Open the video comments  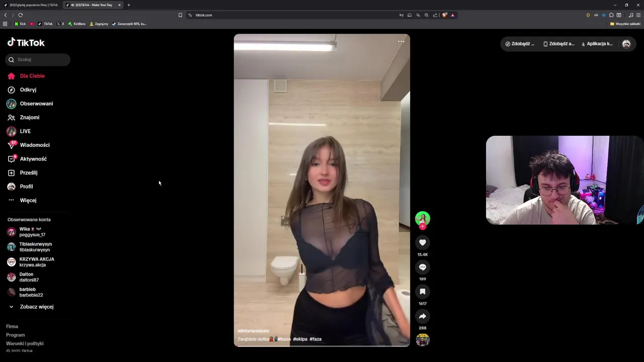click(423, 267)
